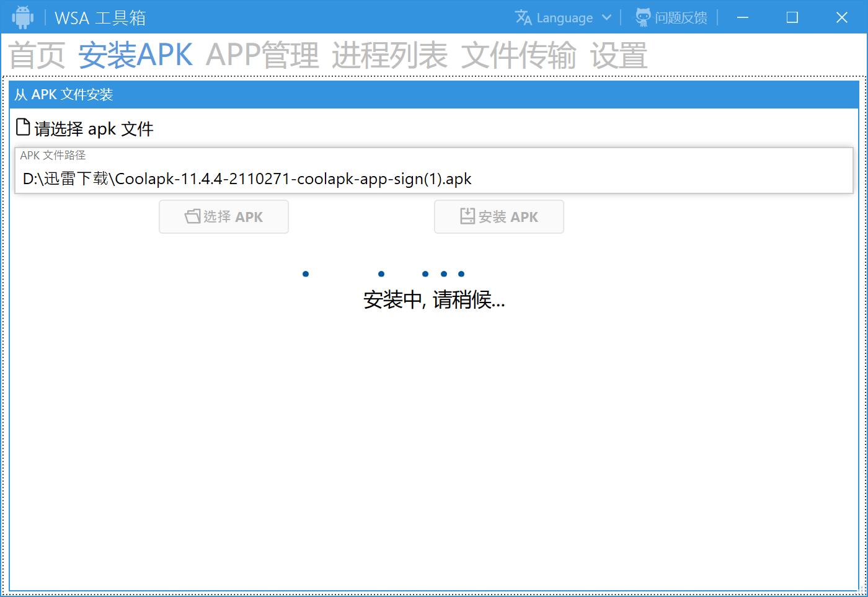The height and width of the screenshot is (597, 868).
Task: Click the 从 APK 文件安装 header text
Action: (64, 95)
